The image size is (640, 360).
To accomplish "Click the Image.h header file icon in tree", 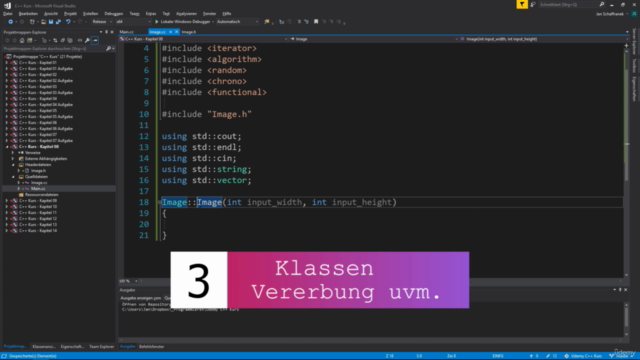I will point(27,171).
